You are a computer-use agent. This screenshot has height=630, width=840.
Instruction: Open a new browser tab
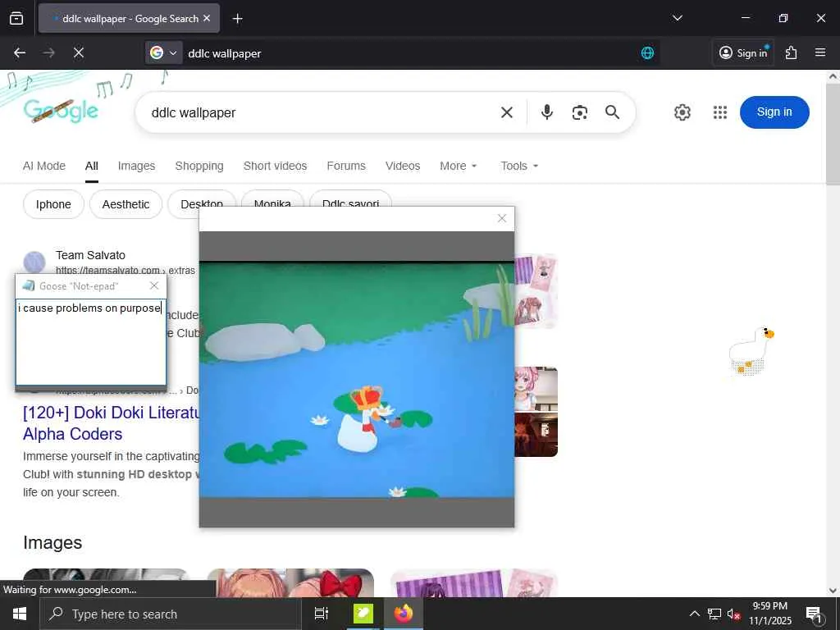237,19
